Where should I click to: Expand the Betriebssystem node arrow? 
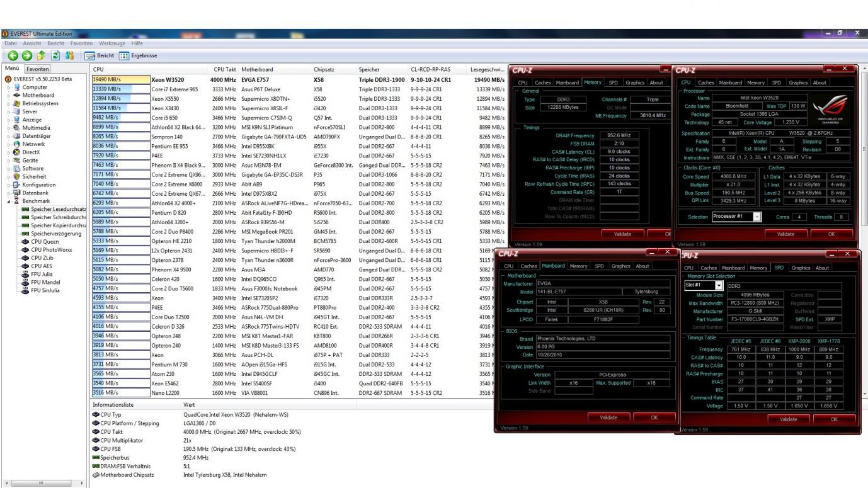click(9, 103)
